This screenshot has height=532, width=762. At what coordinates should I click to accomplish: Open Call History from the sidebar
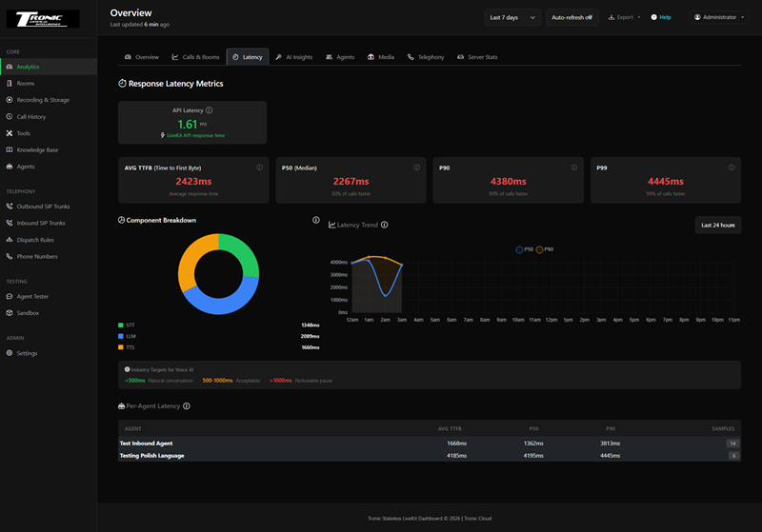pos(49,116)
